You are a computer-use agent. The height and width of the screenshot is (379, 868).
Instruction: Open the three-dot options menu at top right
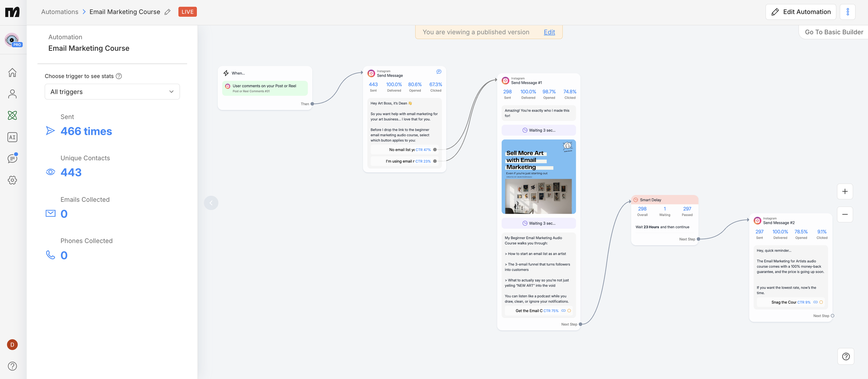[x=848, y=11]
